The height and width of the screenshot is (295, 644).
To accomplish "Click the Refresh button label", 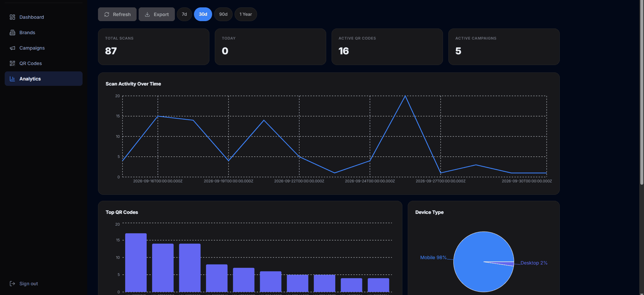I will click(122, 14).
